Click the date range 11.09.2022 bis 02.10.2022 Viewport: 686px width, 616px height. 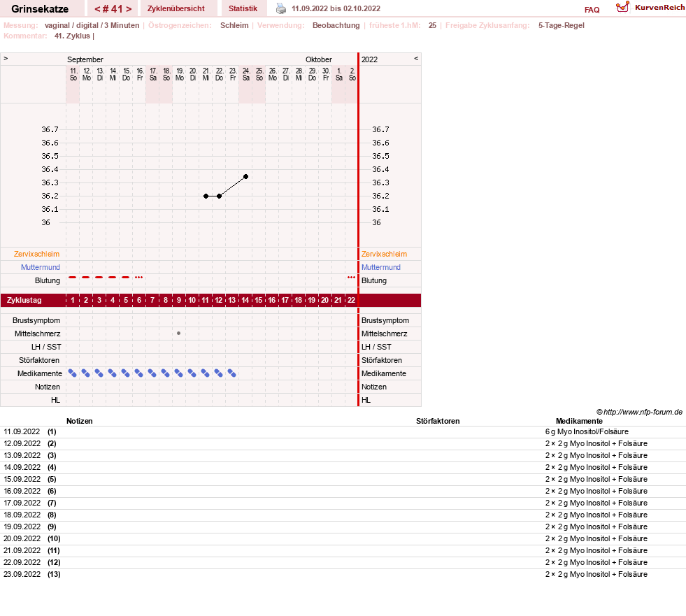click(x=336, y=9)
